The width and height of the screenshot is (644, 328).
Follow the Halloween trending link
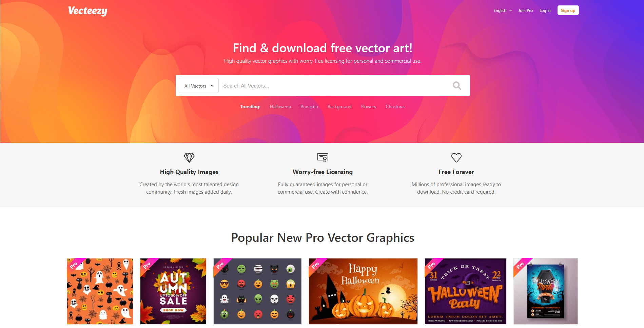point(280,107)
